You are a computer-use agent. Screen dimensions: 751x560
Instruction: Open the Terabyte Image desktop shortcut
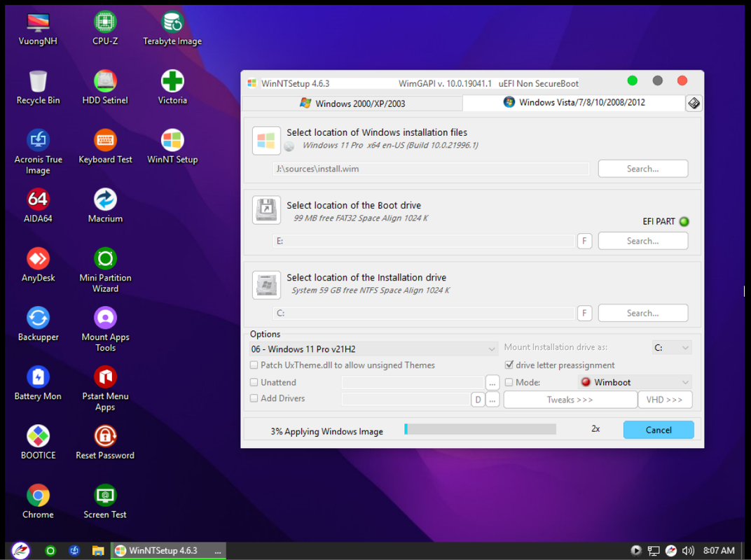coord(172,29)
